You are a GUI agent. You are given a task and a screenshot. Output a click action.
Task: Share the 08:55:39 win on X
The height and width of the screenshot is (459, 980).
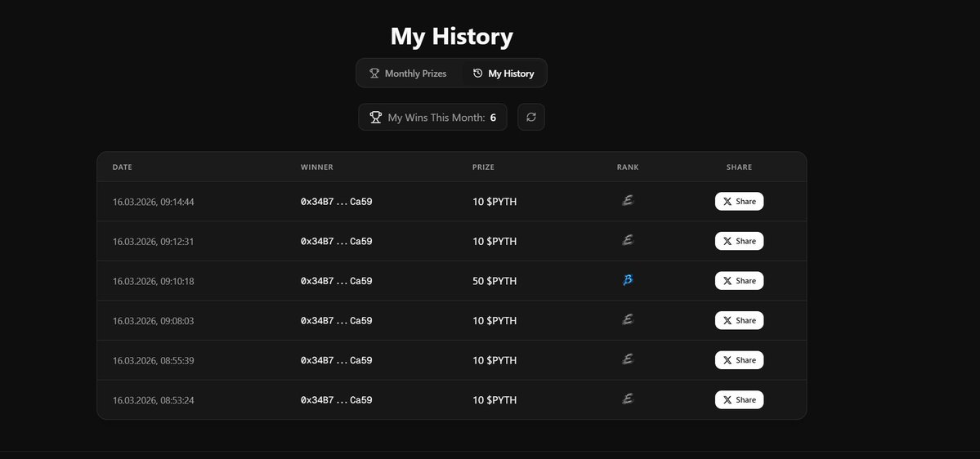(x=740, y=359)
